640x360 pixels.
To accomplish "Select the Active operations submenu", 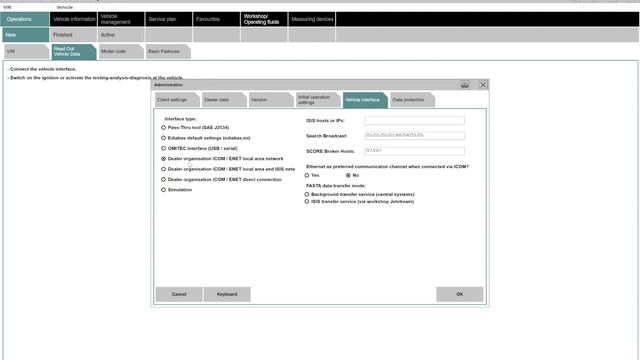I will point(121,35).
